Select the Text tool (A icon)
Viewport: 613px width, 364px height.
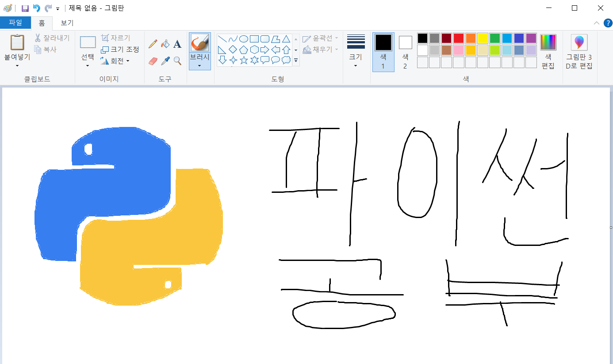pos(177,44)
